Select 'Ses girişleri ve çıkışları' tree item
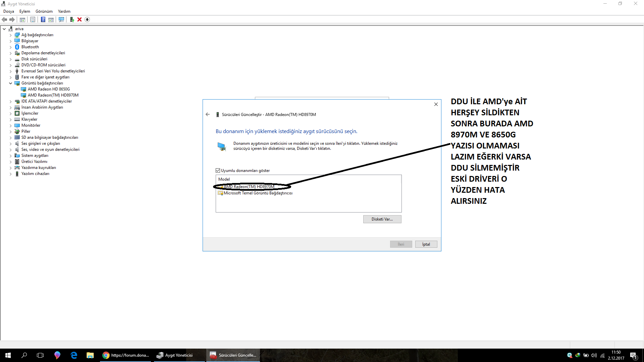This screenshot has width=644, height=362. 41,143
